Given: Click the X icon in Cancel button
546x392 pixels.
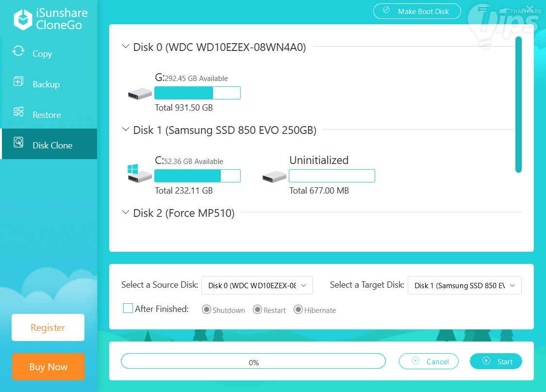Looking at the screenshot, I should point(415,360).
